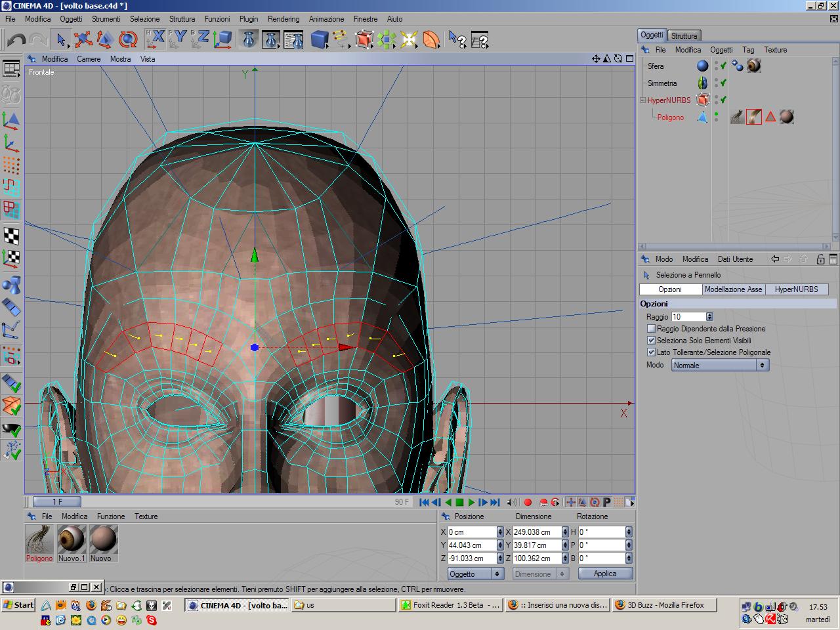This screenshot has width=840, height=630.
Task: Click the Undo arrow in the toolbar
Action: (16, 40)
